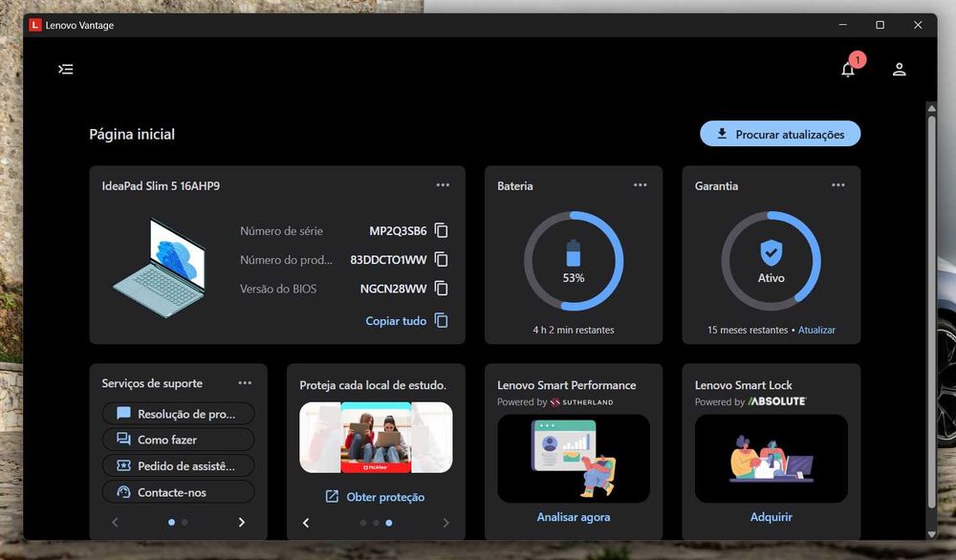
Task: Open the user account profile icon
Action: tap(900, 69)
